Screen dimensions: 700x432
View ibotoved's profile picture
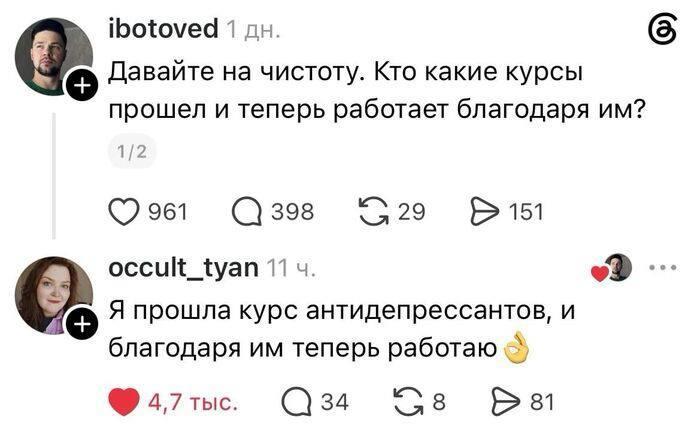[54, 57]
